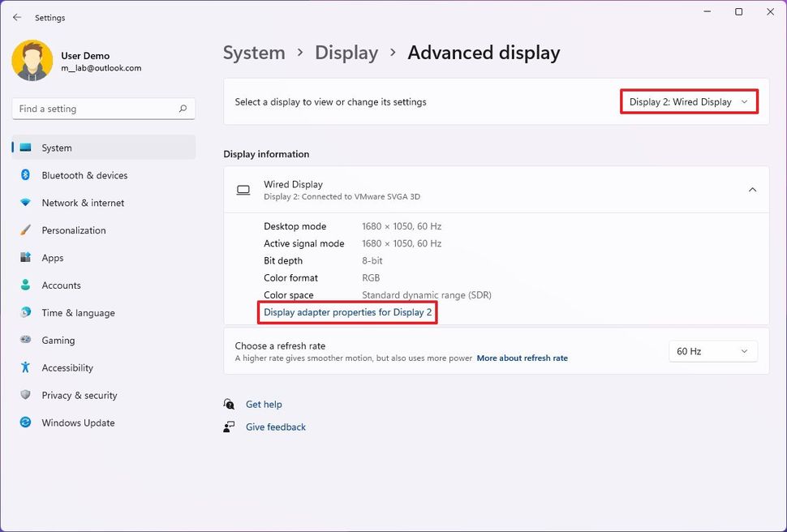Click the Give feedback link
Viewport: 787px width, 532px height.
(x=276, y=427)
